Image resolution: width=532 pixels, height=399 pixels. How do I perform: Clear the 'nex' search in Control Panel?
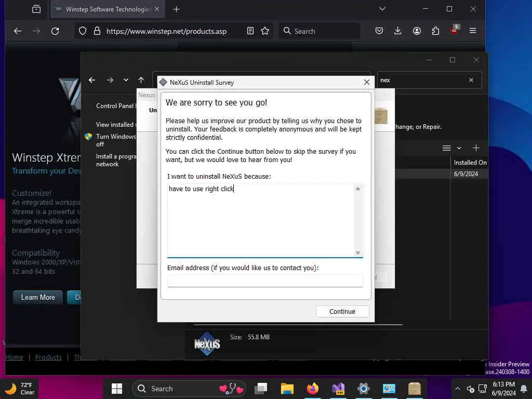[471, 80]
